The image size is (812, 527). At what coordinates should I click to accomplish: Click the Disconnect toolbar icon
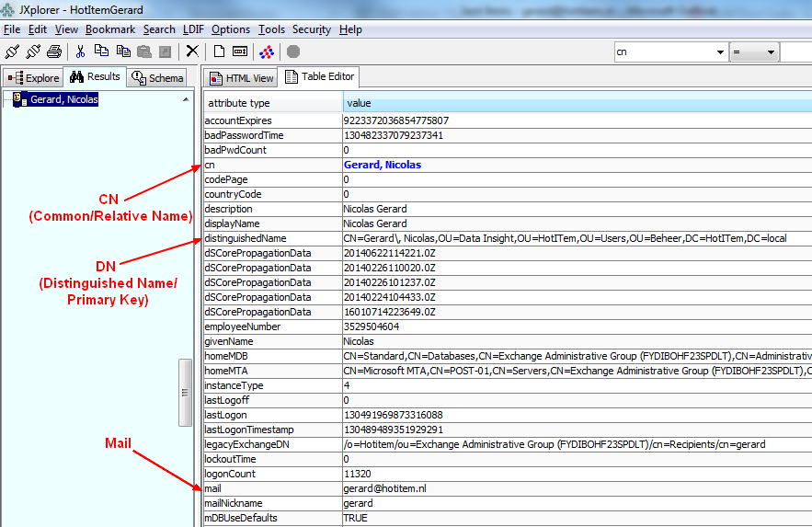coord(33,52)
